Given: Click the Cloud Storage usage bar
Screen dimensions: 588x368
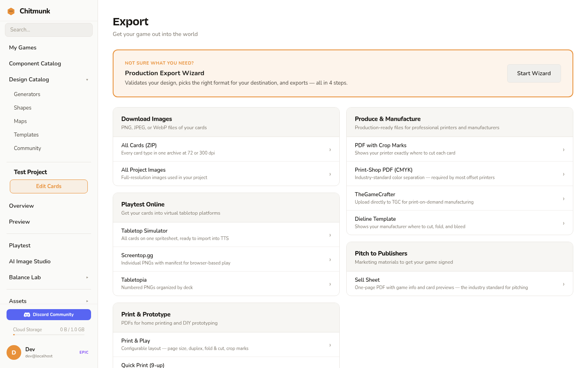Looking at the screenshot, I should coord(49,335).
